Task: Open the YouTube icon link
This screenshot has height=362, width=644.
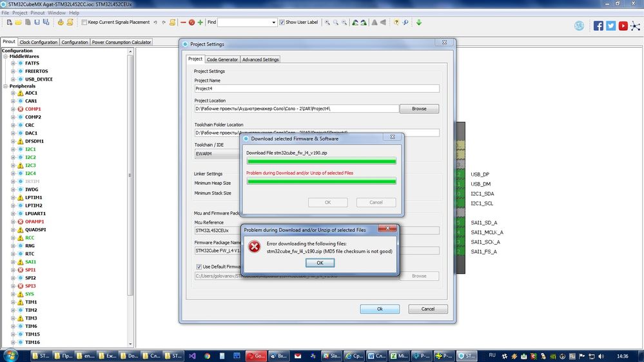Action: [x=623, y=26]
